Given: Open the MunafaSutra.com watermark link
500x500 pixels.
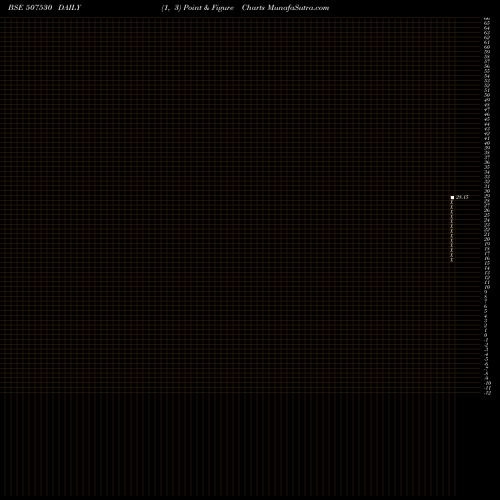Looking at the screenshot, I should (298, 8).
